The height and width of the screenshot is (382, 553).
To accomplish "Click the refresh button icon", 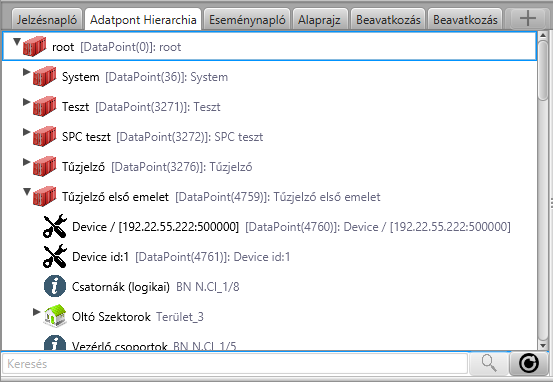I will coord(529,364).
